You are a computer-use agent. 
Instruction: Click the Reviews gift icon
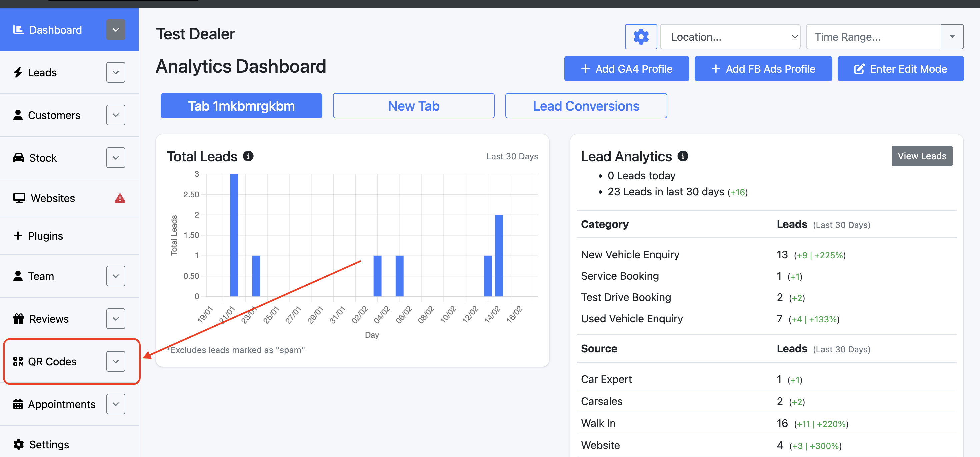(18, 319)
